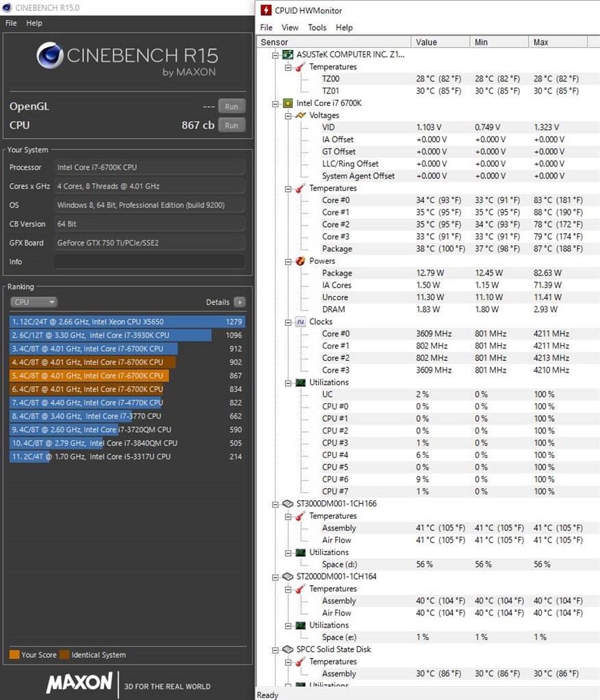Click the Cinebench app icon in title bar

[x=7, y=8]
